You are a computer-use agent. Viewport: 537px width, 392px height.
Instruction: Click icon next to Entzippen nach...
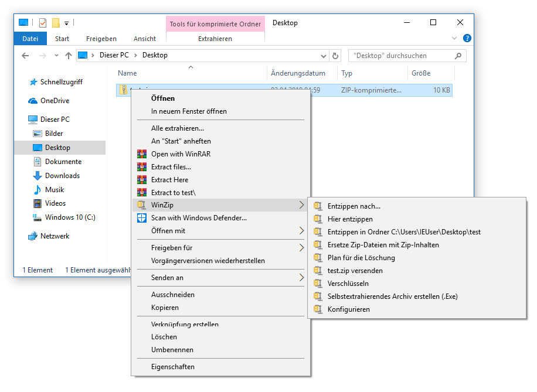(318, 206)
